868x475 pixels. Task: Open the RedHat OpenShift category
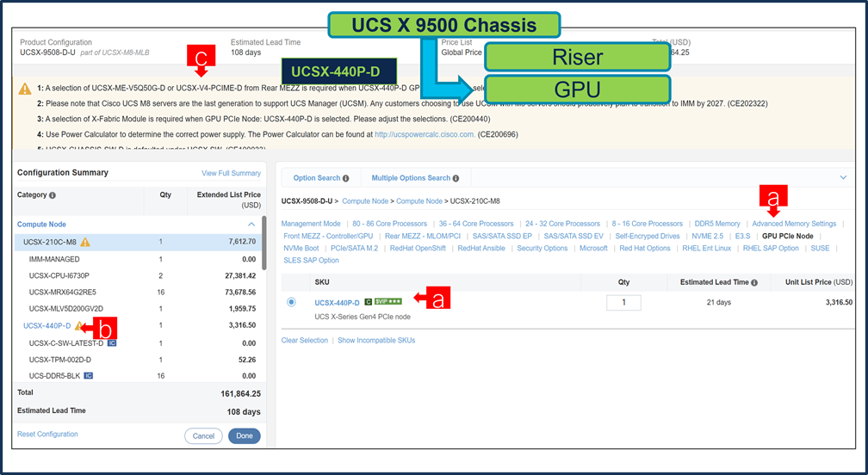point(418,249)
